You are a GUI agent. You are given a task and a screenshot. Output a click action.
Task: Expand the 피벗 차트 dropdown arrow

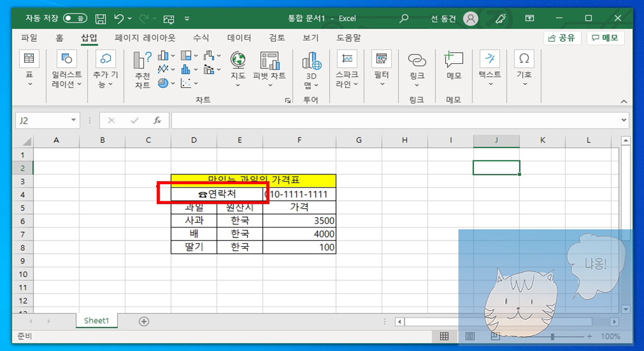(270, 85)
